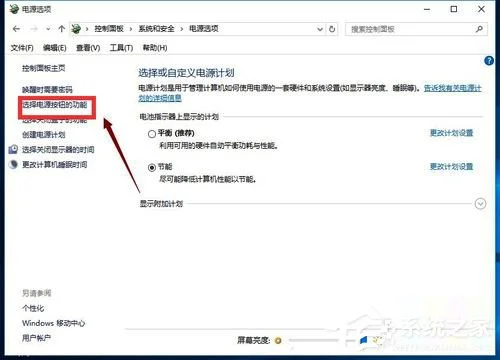The width and height of the screenshot is (500, 360).
Task: Refresh the address bar location
Action: click(x=332, y=29)
